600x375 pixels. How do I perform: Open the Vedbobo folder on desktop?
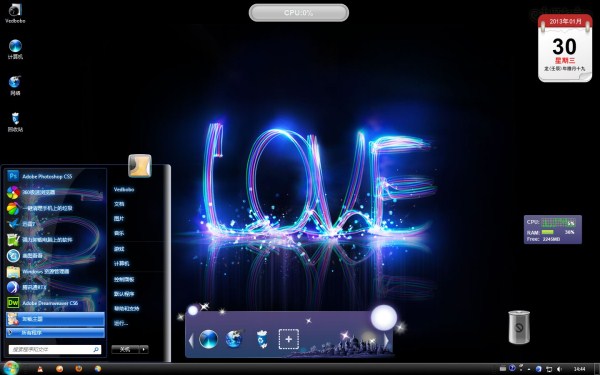pos(15,13)
